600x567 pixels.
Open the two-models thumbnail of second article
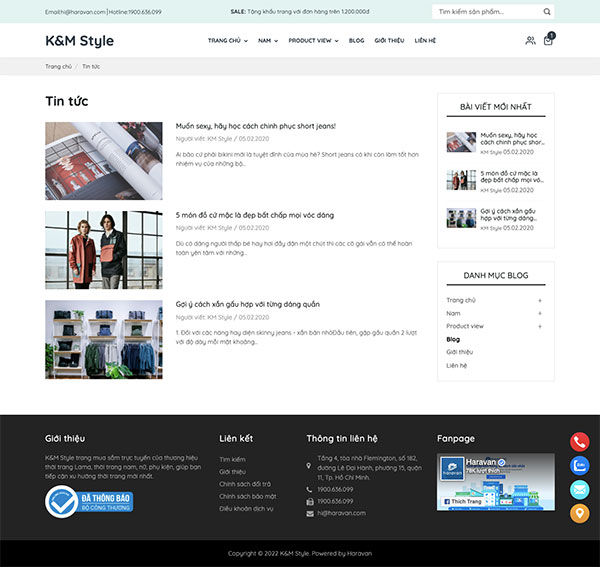tap(104, 250)
